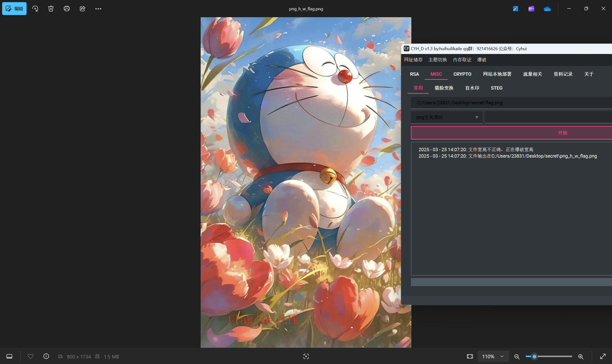The image size is (612, 364).
Task: Select the 常用 sub-tab
Action: pyautogui.click(x=418, y=88)
